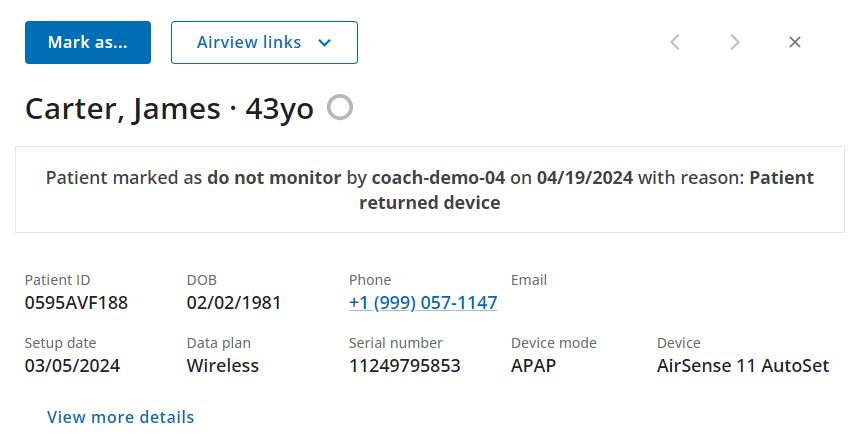Click the APAP device mode value

pos(533,366)
